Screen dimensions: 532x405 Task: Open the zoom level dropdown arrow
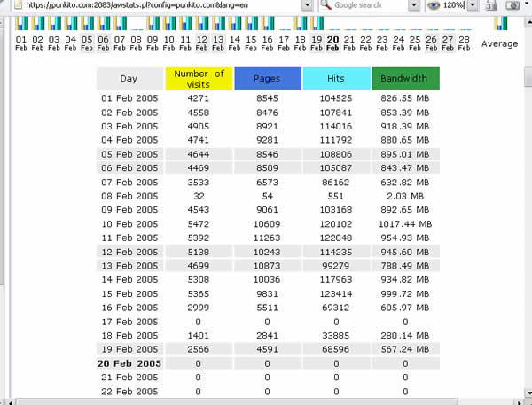click(x=473, y=5)
